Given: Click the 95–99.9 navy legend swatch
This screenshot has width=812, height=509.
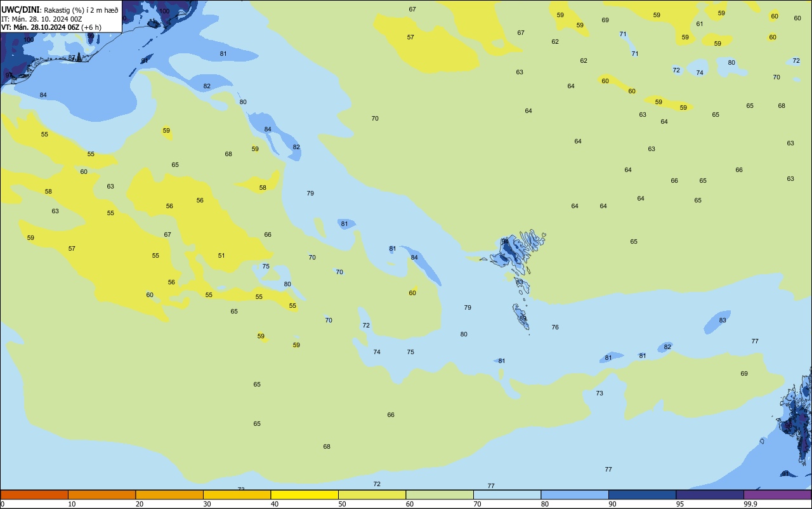Looking at the screenshot, I should pos(710,494).
